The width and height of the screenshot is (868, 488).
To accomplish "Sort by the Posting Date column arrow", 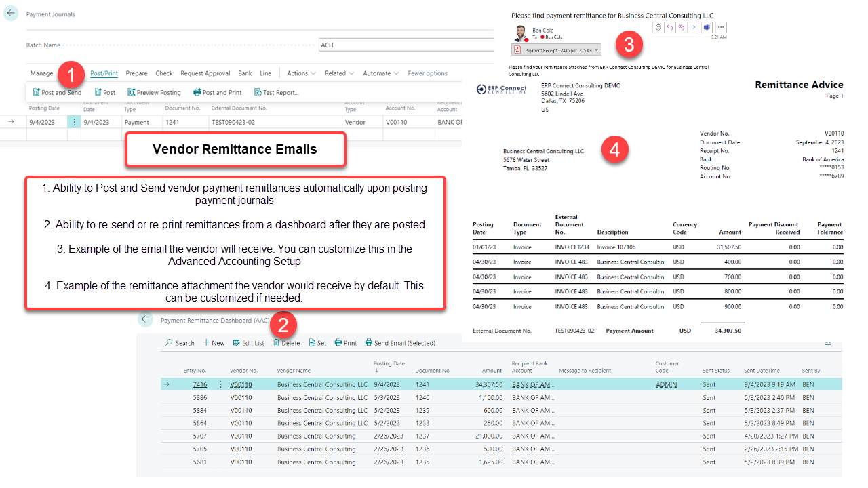I will coord(376,371).
